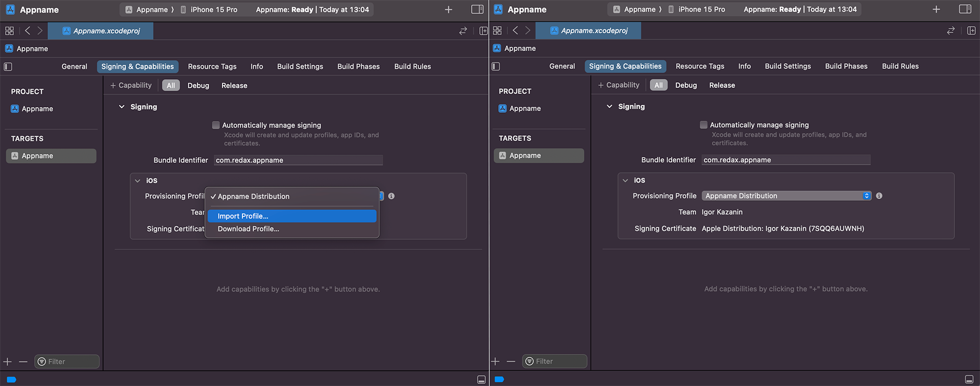Screen dimensions: 980x386
Task: Filter capabilities by Debug in left window
Action: (x=198, y=85)
